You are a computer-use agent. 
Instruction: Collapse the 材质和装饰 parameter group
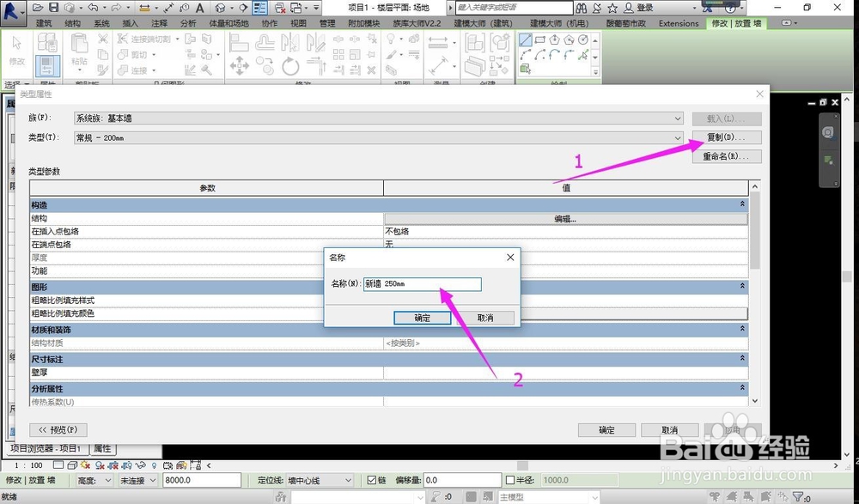click(742, 329)
